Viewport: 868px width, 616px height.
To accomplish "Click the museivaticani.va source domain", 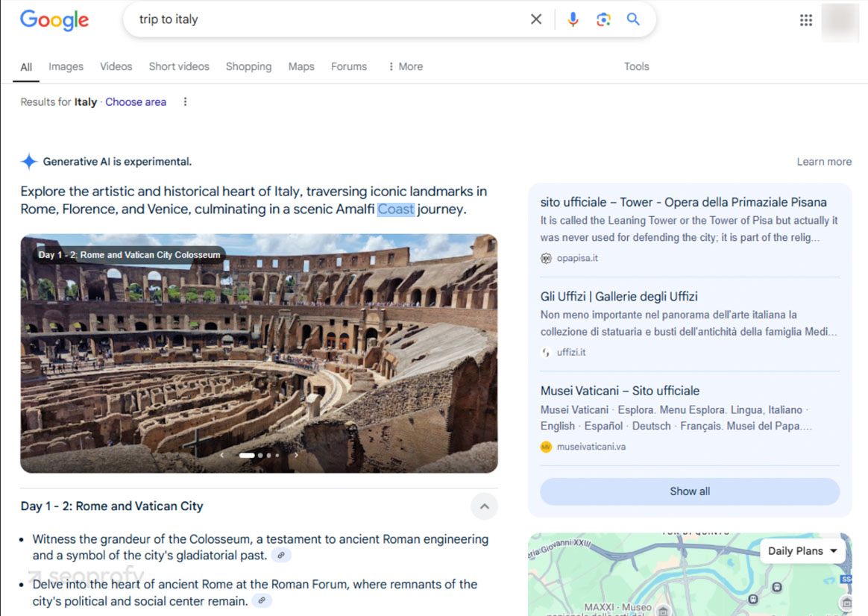I will [x=591, y=447].
